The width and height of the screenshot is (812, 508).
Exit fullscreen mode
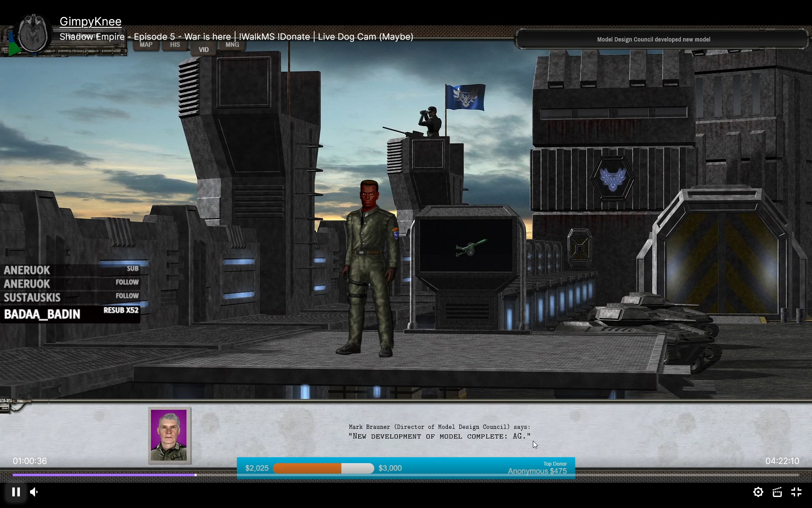pyautogui.click(x=796, y=492)
